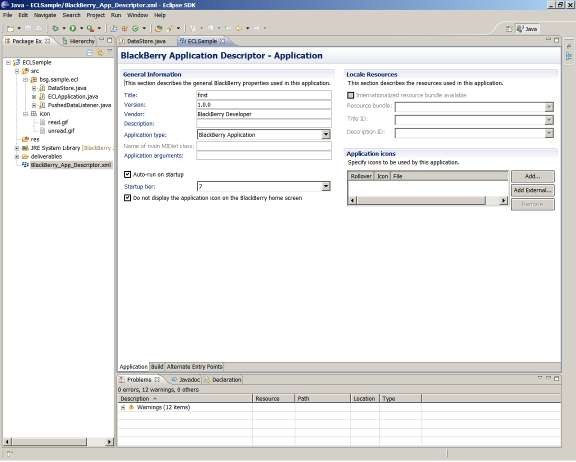Image resolution: width=576 pixels, height=462 pixels.
Task: Click the ECLSample project icon in tree
Action: pos(17,62)
